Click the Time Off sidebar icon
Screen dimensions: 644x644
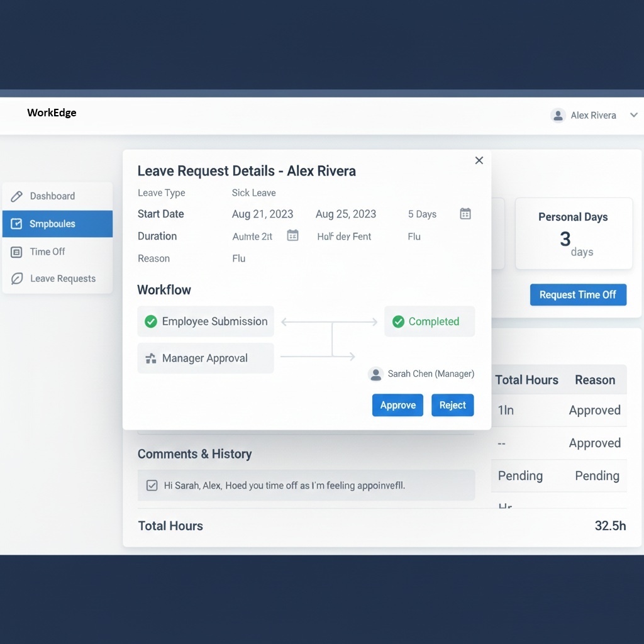coord(17,252)
